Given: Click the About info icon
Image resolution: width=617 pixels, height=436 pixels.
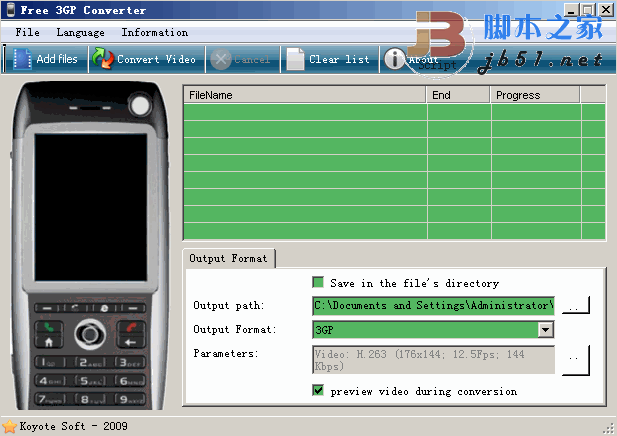Looking at the screenshot, I should coord(395,59).
